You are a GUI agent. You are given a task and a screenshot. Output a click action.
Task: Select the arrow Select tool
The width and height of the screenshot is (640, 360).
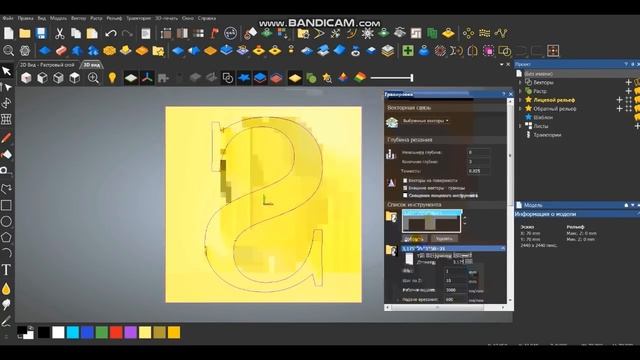point(6,71)
